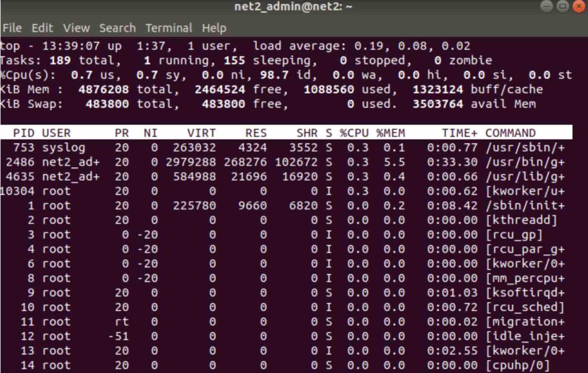Click the 1323124 buff/cache value

coord(438,90)
